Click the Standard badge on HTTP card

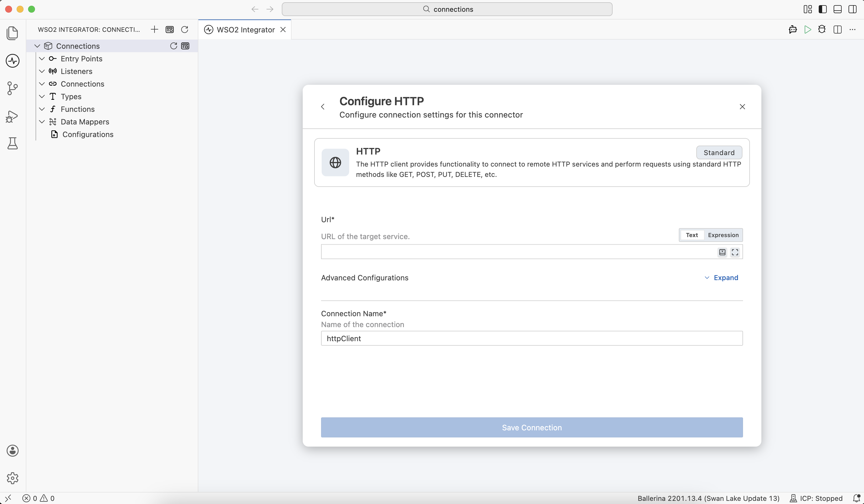tap(719, 153)
